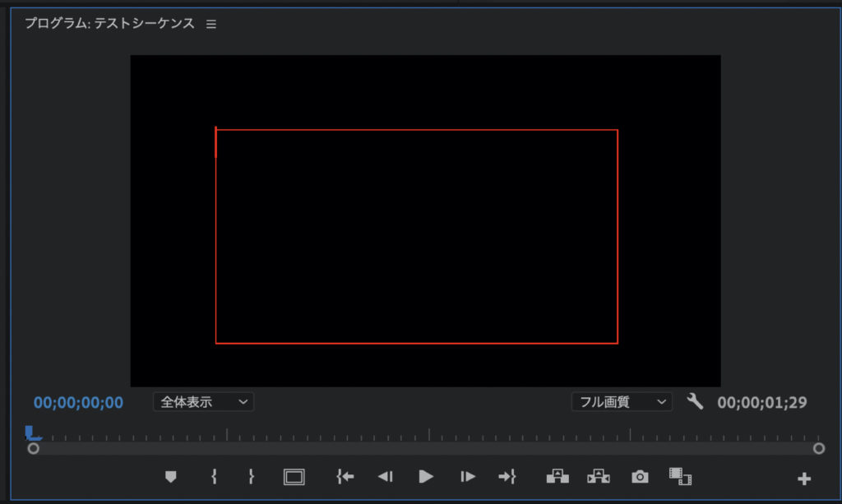Export frame with camera icon

[640, 477]
